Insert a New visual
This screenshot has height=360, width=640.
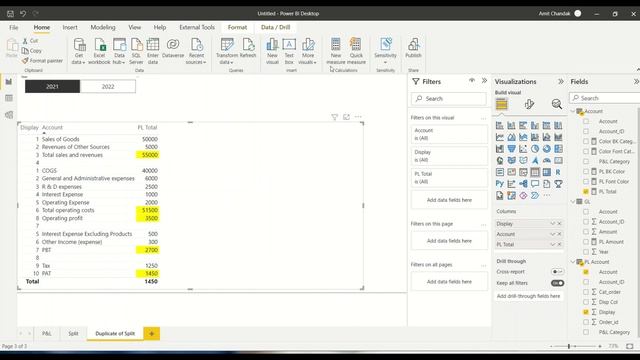(x=272, y=51)
